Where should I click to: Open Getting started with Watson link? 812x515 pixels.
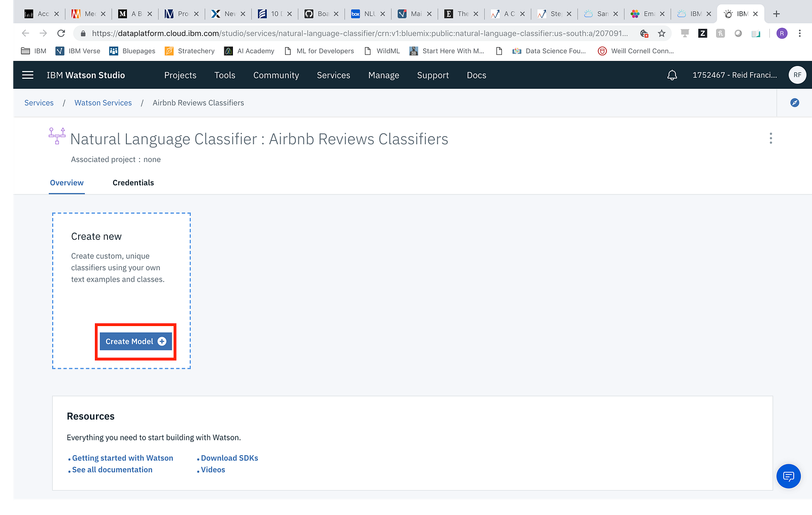click(x=122, y=458)
